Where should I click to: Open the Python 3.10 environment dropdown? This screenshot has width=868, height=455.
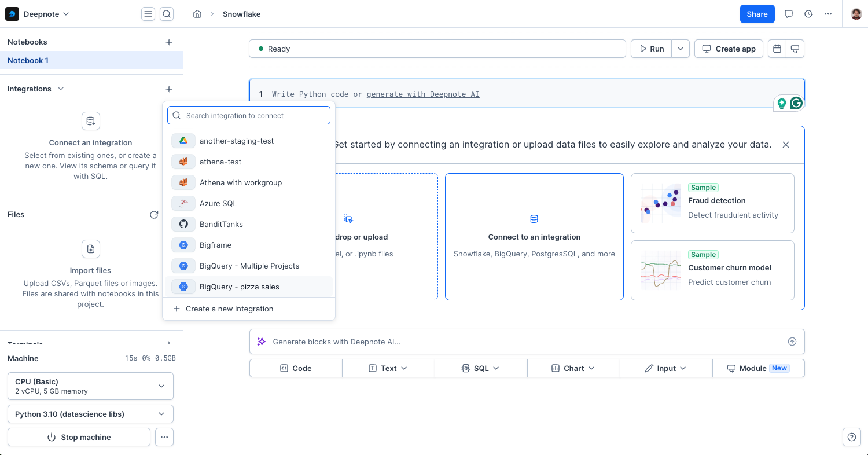click(x=90, y=414)
